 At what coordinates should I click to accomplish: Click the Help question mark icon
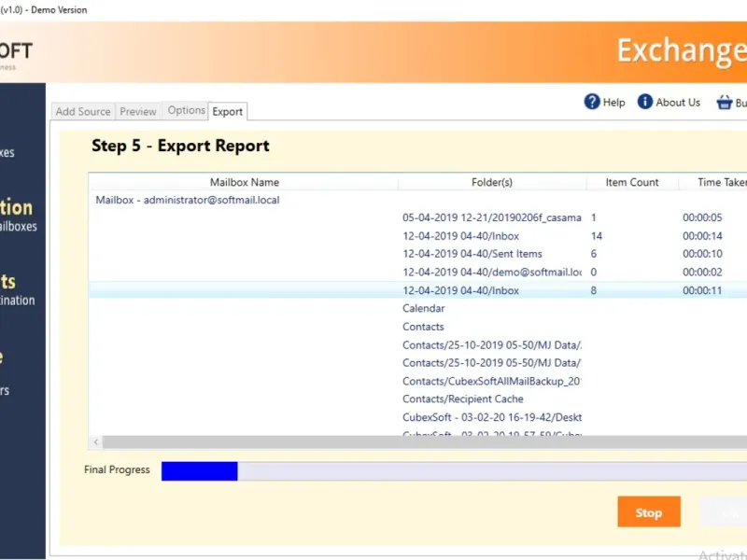click(x=592, y=102)
